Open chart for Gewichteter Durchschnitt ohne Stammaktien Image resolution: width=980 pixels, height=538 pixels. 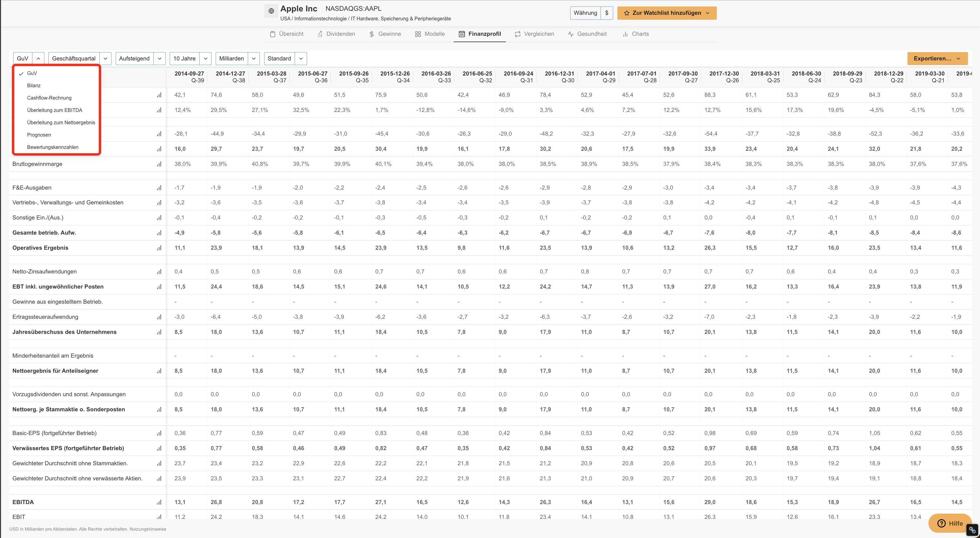[x=159, y=463]
